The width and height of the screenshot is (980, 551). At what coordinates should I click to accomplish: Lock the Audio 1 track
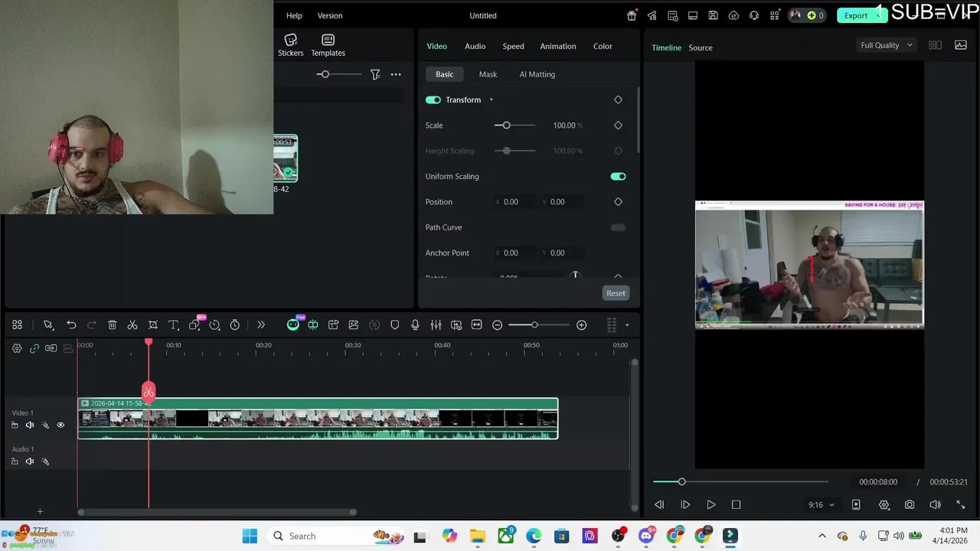coord(15,461)
